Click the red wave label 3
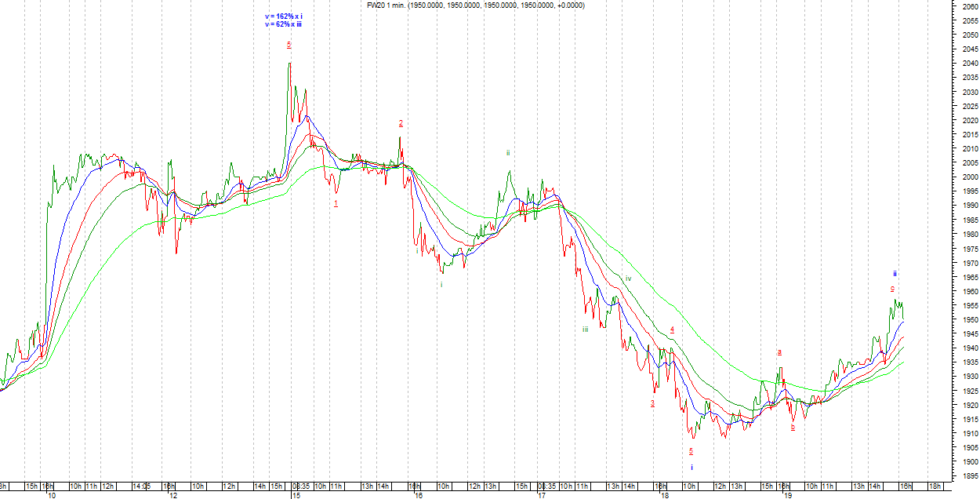The image size is (980, 499). click(x=652, y=403)
